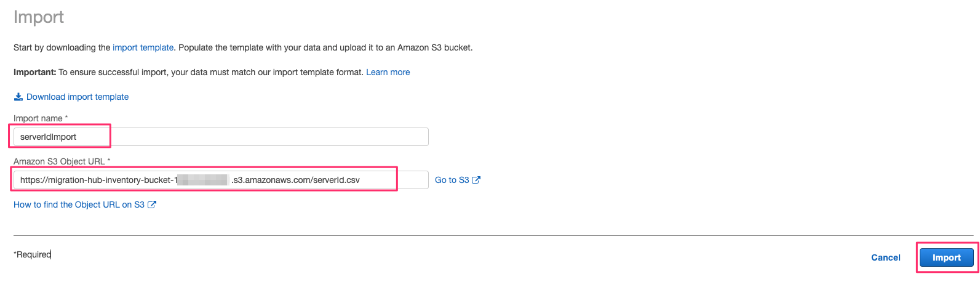
Task: Click the blurred account ID in the URL
Action: [x=203, y=180]
